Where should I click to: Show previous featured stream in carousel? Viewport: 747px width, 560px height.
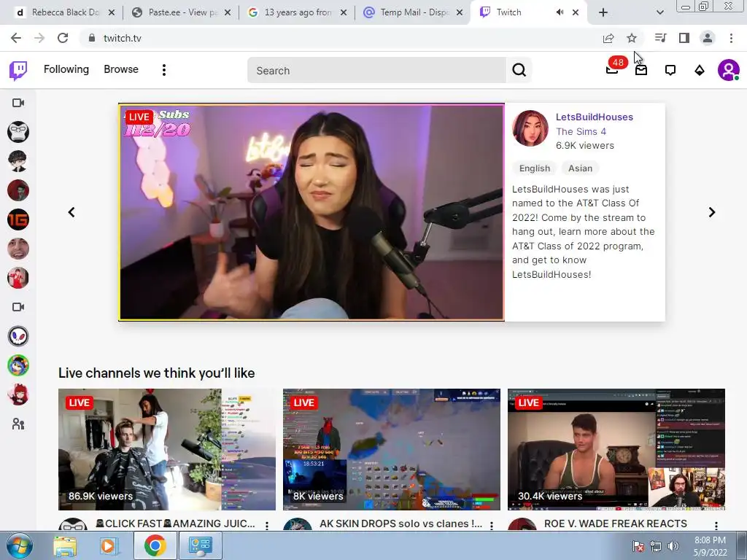pos(71,212)
